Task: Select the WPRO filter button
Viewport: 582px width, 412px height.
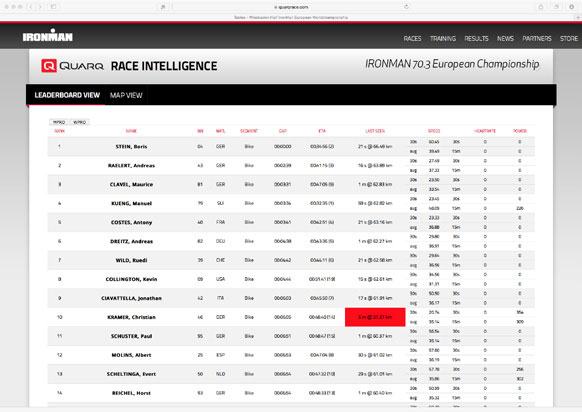Action: (x=79, y=122)
